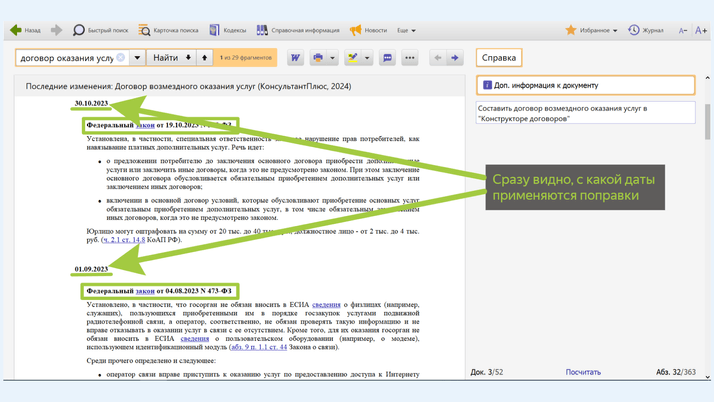The image size is (714, 402).
Task: Open Codes section (Кодексы)
Action: [227, 31]
